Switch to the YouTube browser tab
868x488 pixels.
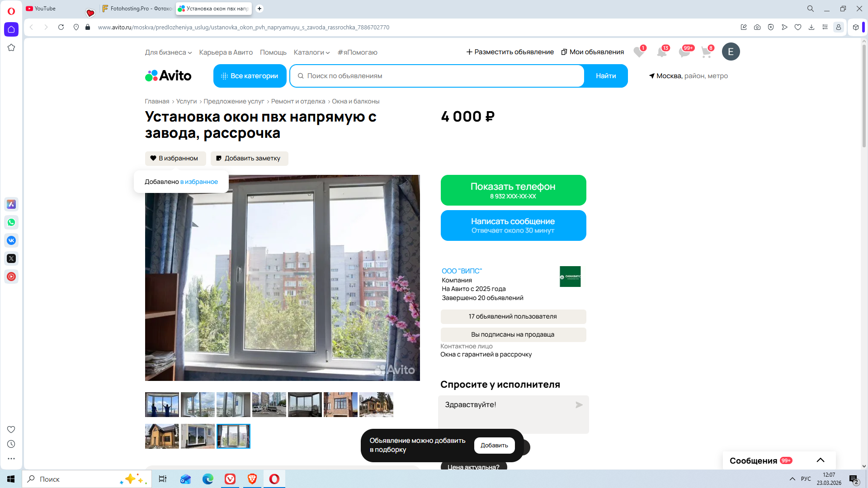pyautogui.click(x=45, y=9)
